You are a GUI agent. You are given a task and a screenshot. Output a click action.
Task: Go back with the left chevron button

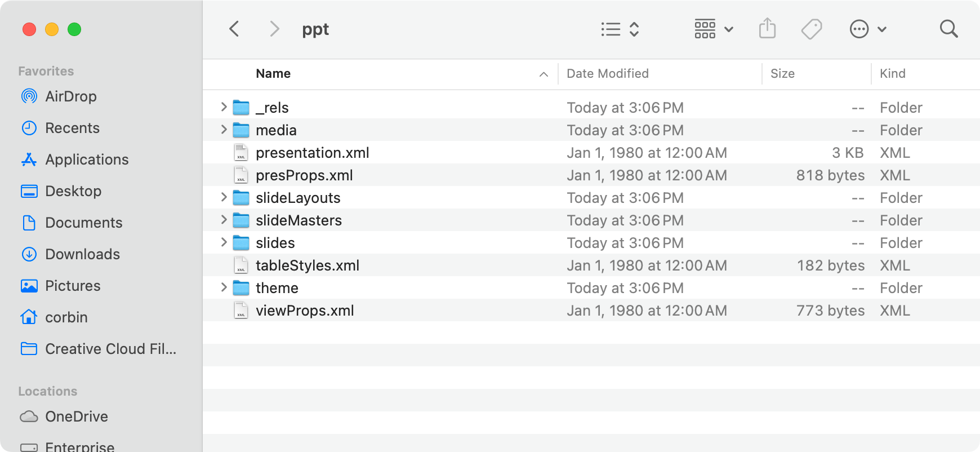tap(235, 29)
